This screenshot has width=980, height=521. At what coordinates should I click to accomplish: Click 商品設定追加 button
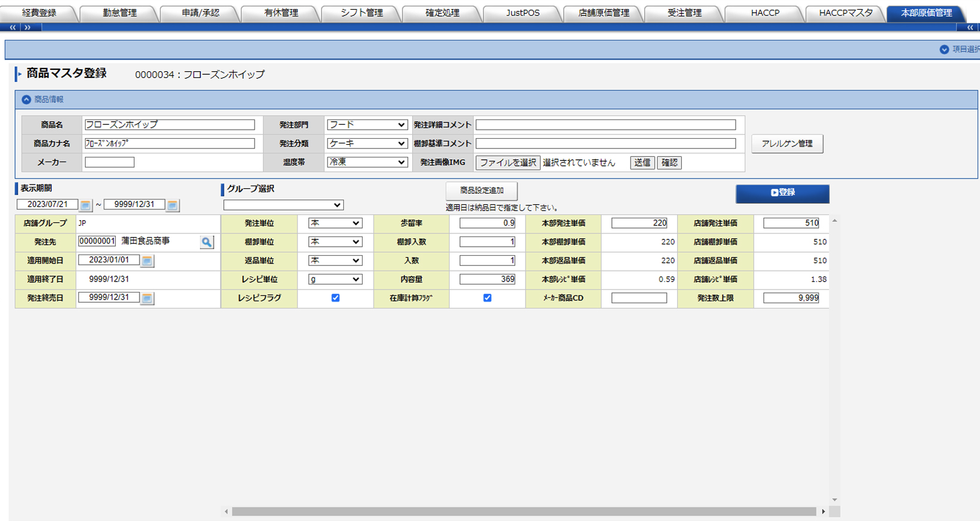tap(482, 191)
